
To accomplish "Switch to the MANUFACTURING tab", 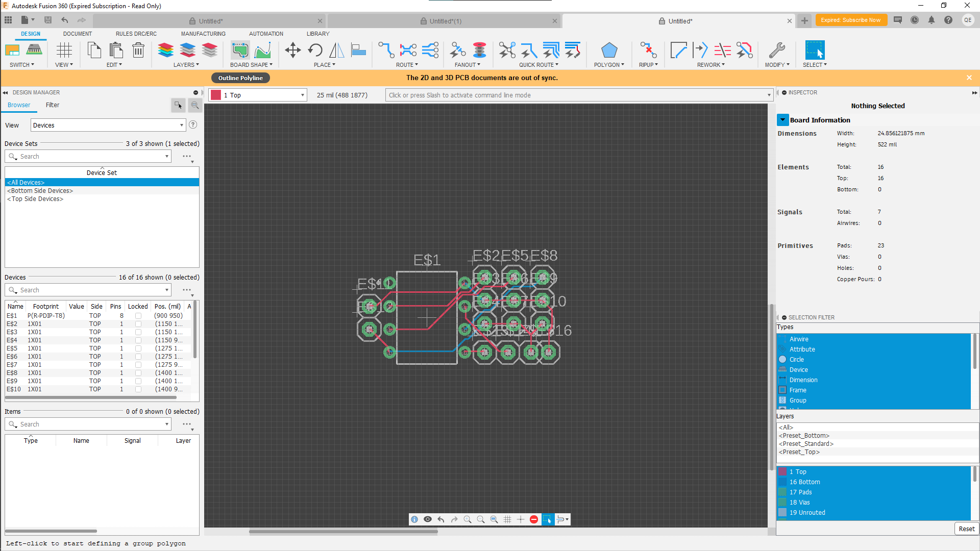I will pos(202,33).
